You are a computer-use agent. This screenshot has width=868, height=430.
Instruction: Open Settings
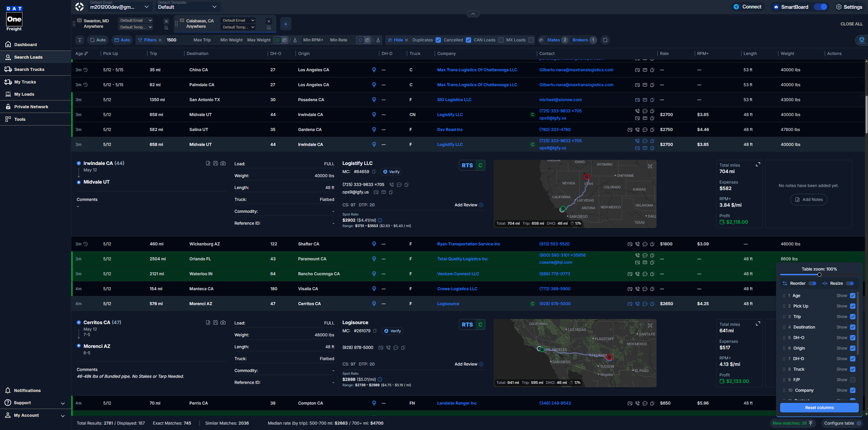pos(849,7)
